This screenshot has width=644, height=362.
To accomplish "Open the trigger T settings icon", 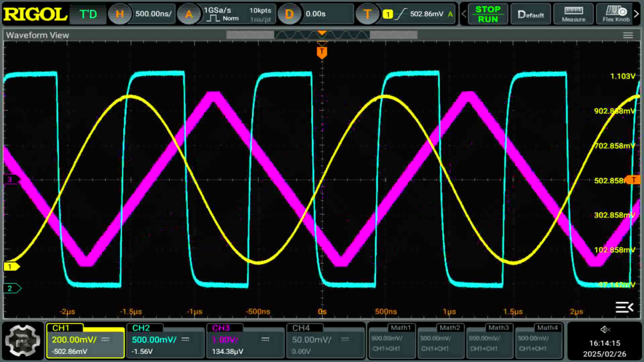I will point(367,14).
